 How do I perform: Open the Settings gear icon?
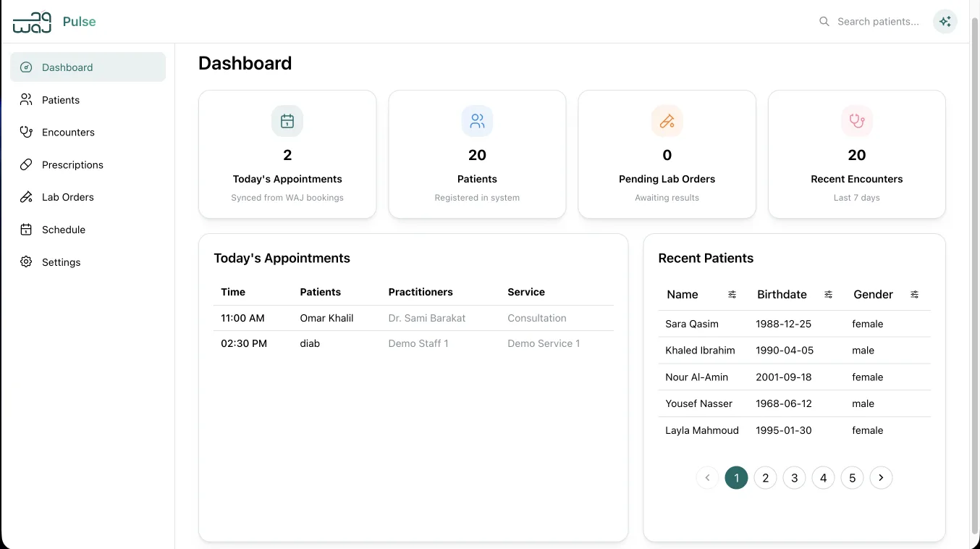point(25,262)
